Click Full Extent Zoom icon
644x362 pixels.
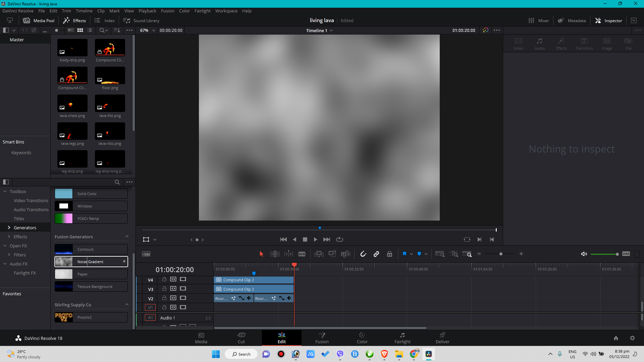point(440,254)
